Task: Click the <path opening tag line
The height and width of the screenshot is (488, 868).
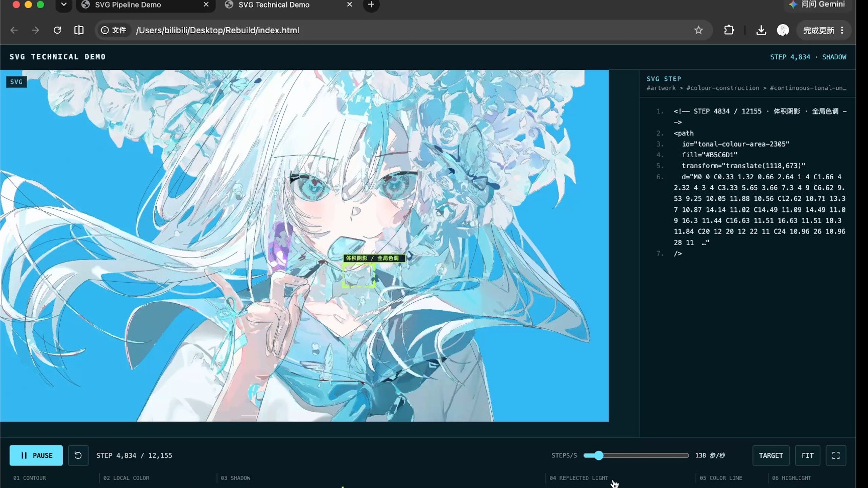Action: (x=684, y=133)
